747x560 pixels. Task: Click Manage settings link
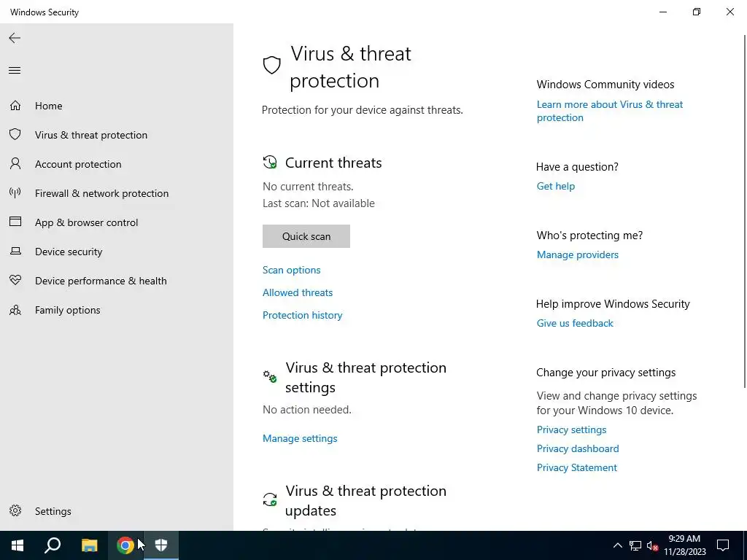[x=300, y=438]
